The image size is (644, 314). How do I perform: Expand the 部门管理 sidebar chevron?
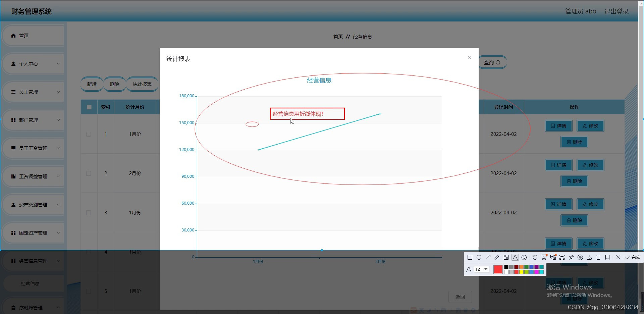coord(58,120)
